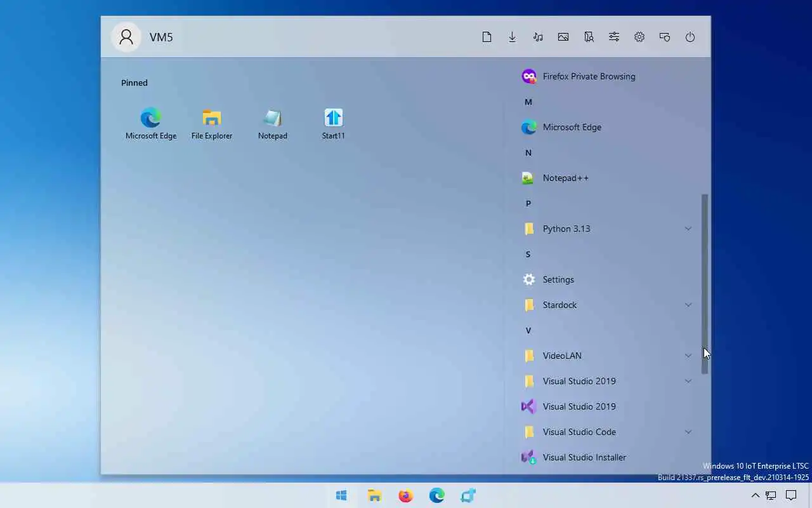812x508 pixels.
Task: Open the Pictures shortcut icon in the header
Action: coord(563,37)
